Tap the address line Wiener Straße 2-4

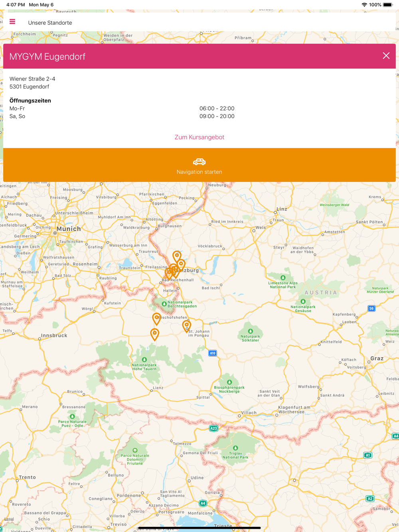32,79
